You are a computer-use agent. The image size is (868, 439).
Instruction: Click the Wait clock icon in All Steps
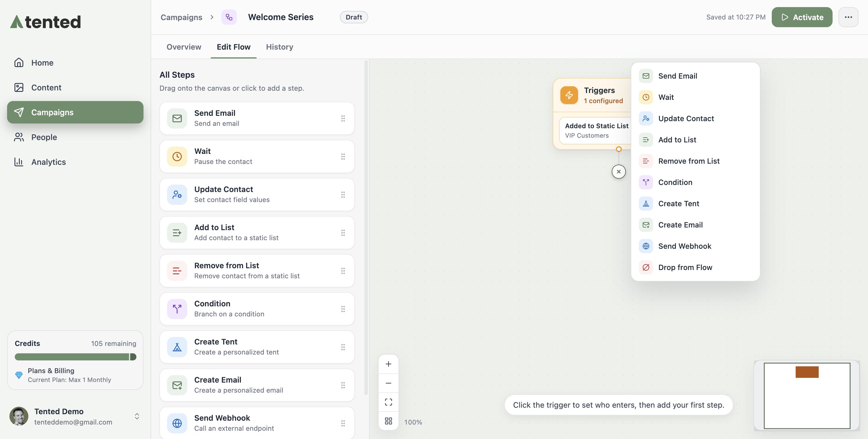(x=177, y=157)
